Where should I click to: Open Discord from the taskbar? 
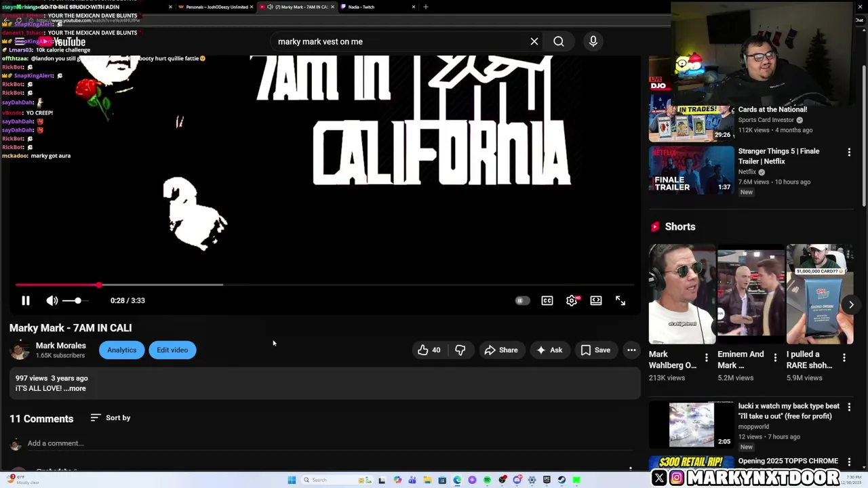coord(517,480)
